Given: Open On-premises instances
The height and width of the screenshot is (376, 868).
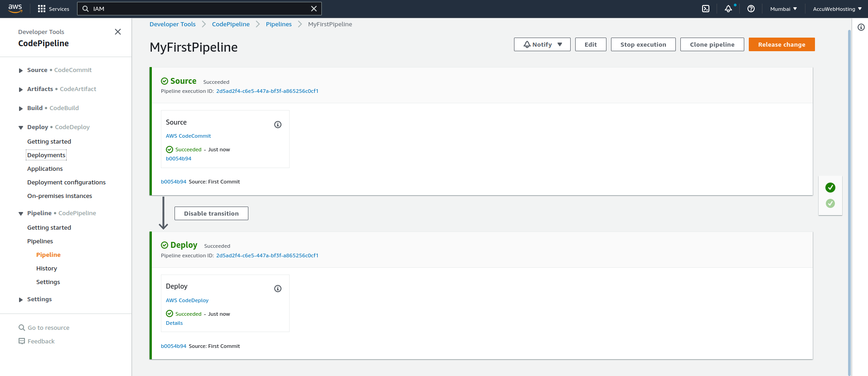Looking at the screenshot, I should pos(59,196).
